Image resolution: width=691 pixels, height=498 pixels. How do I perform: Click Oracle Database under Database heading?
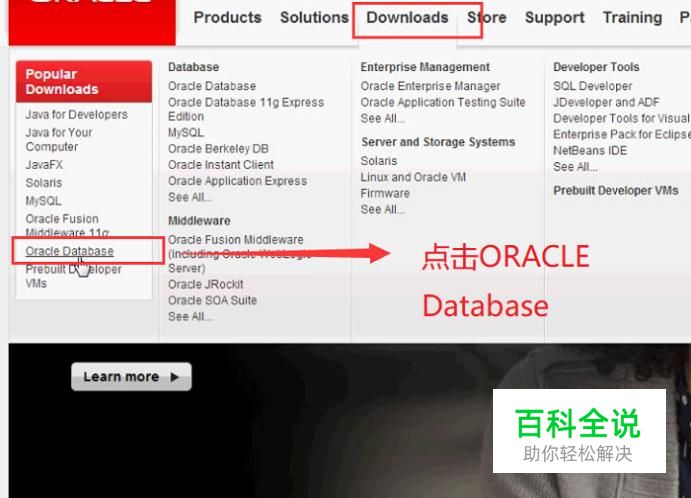[212, 86]
